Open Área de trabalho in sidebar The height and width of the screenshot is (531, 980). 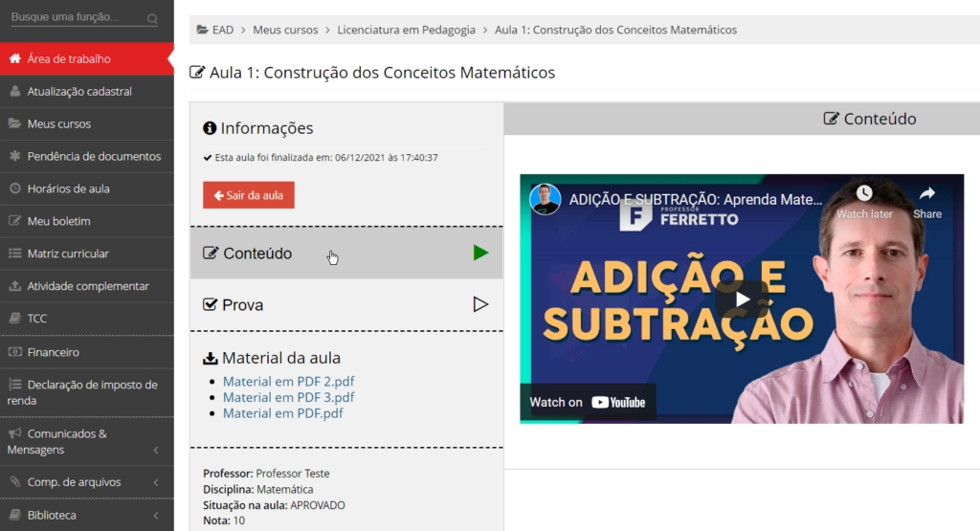pyautogui.click(x=69, y=58)
